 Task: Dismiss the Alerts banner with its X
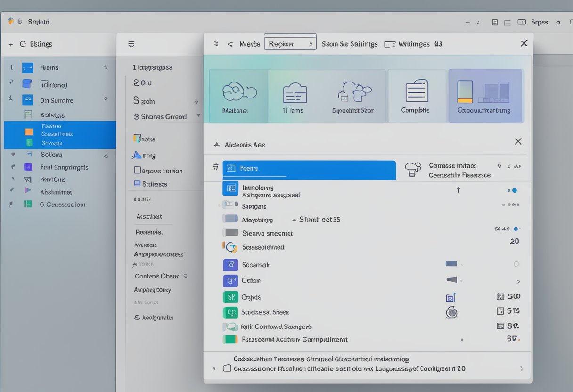point(518,141)
